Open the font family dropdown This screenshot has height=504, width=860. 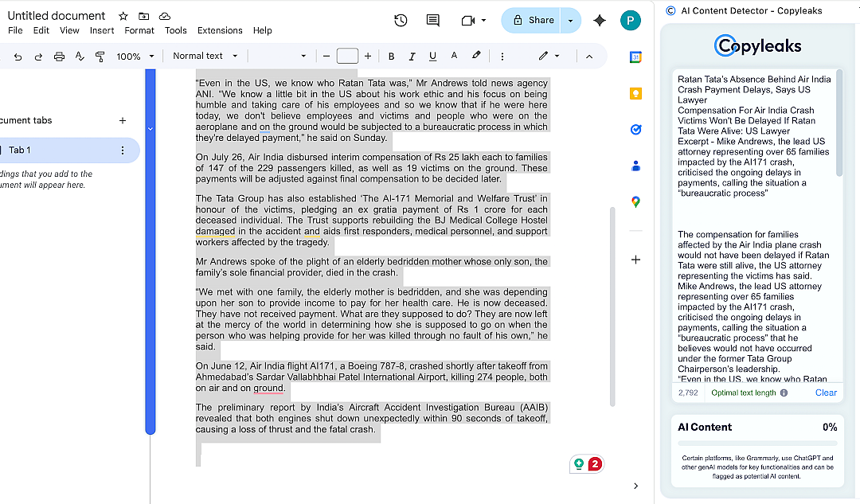click(x=279, y=56)
